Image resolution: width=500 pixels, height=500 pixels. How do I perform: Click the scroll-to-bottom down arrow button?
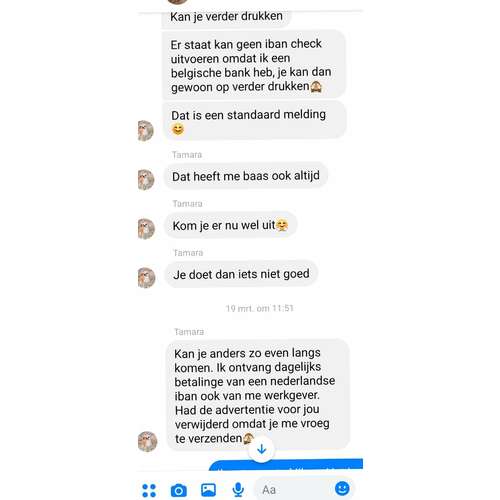(x=262, y=449)
